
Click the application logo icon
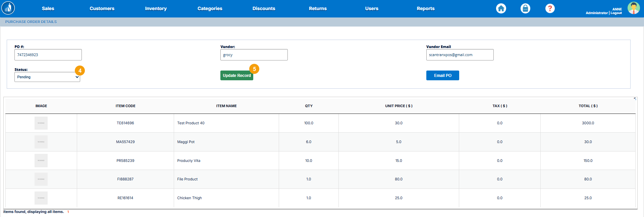(8, 8)
